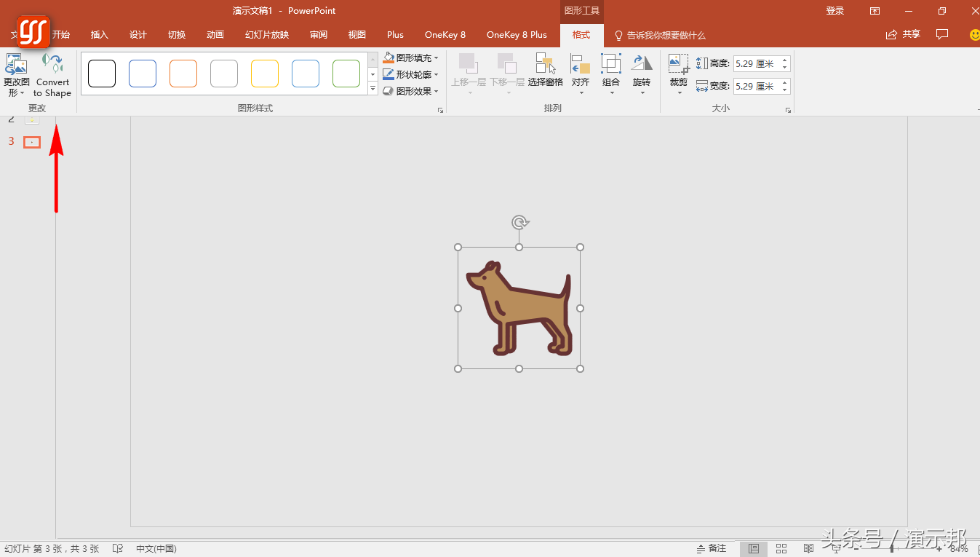Click Convert to Shape icon
The width and height of the screenshot is (980, 557).
tap(52, 63)
